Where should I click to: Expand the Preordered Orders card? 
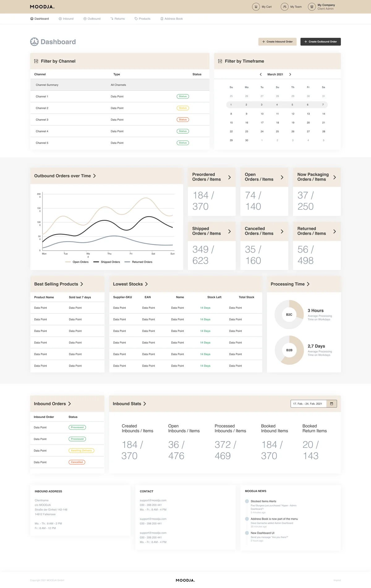click(x=229, y=177)
